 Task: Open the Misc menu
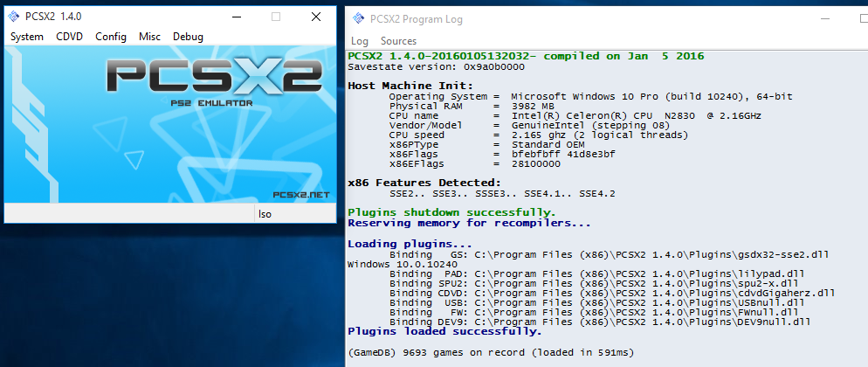149,37
